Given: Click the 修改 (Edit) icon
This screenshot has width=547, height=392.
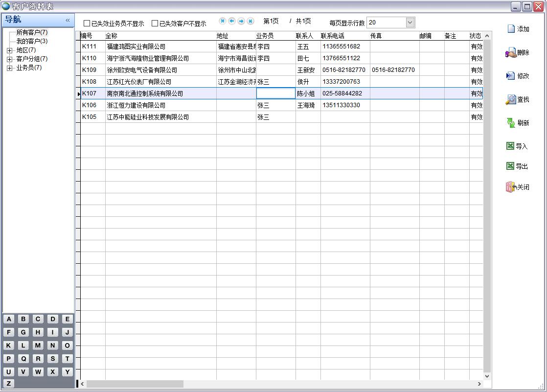Looking at the screenshot, I should point(511,76).
